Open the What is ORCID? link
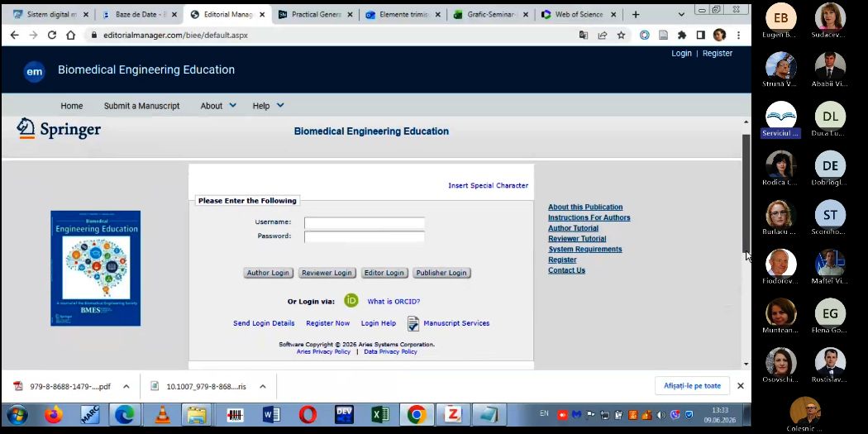The height and width of the screenshot is (434, 868). (x=393, y=302)
